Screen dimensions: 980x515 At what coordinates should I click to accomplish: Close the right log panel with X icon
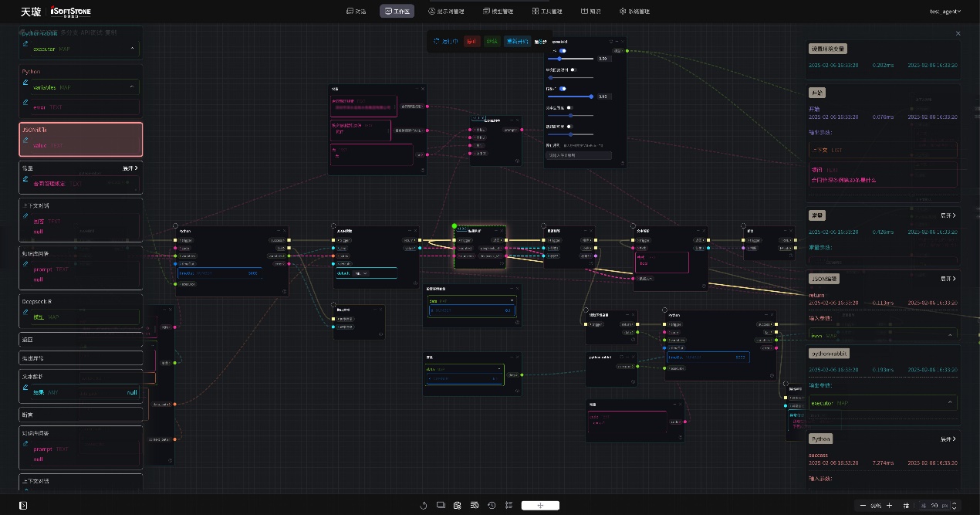tap(958, 33)
